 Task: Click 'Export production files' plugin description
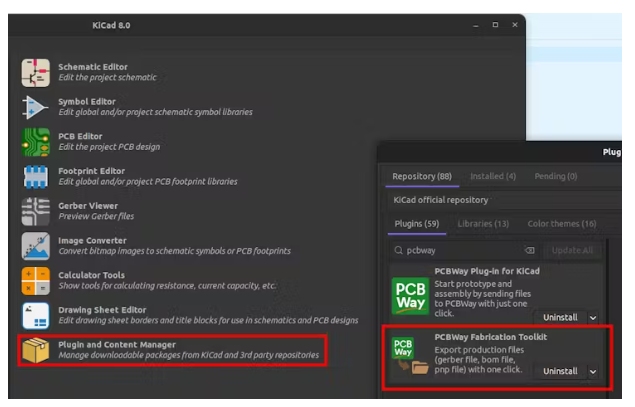(479, 360)
